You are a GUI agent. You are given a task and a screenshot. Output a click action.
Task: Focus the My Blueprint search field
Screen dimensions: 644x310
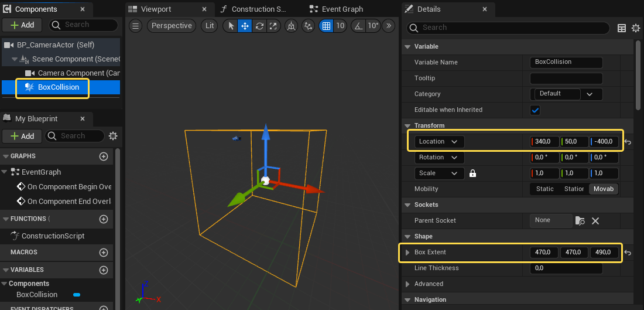pyautogui.click(x=75, y=136)
